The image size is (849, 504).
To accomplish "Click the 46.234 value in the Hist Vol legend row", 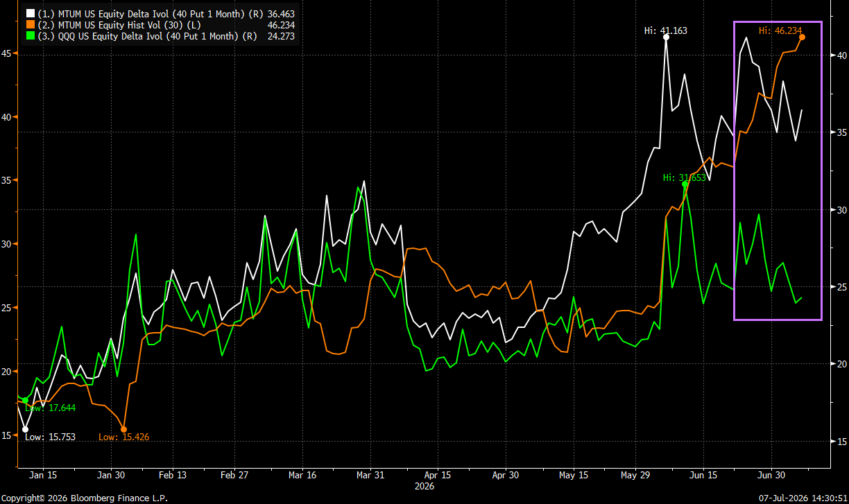I will coord(280,25).
